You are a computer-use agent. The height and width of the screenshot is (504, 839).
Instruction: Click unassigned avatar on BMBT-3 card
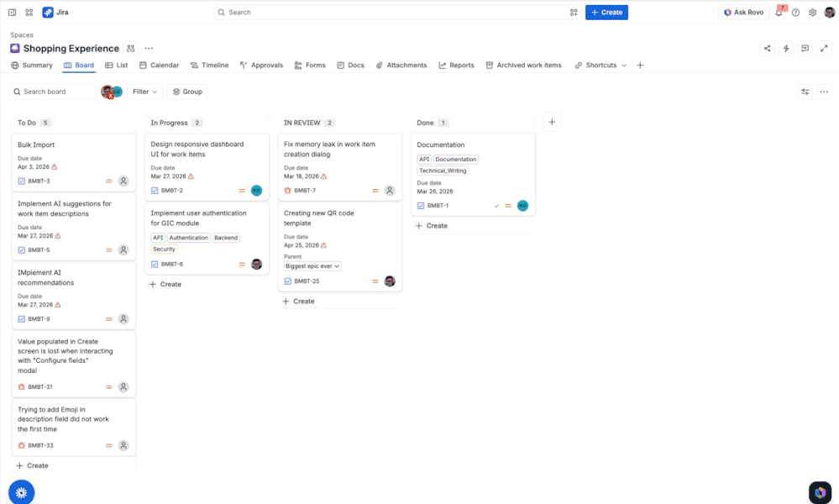123,181
